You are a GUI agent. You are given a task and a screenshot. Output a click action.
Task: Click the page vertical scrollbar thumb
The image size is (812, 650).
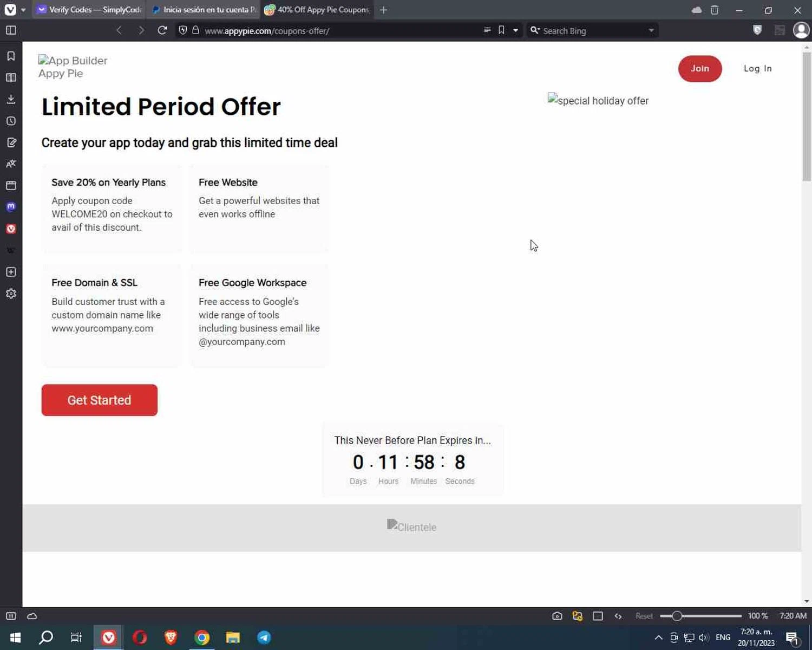[807, 116]
